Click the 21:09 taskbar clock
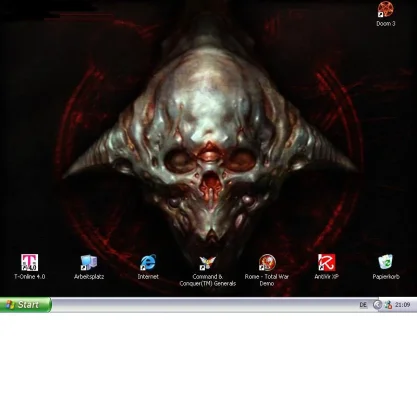The height and width of the screenshot is (400, 417). point(402,305)
